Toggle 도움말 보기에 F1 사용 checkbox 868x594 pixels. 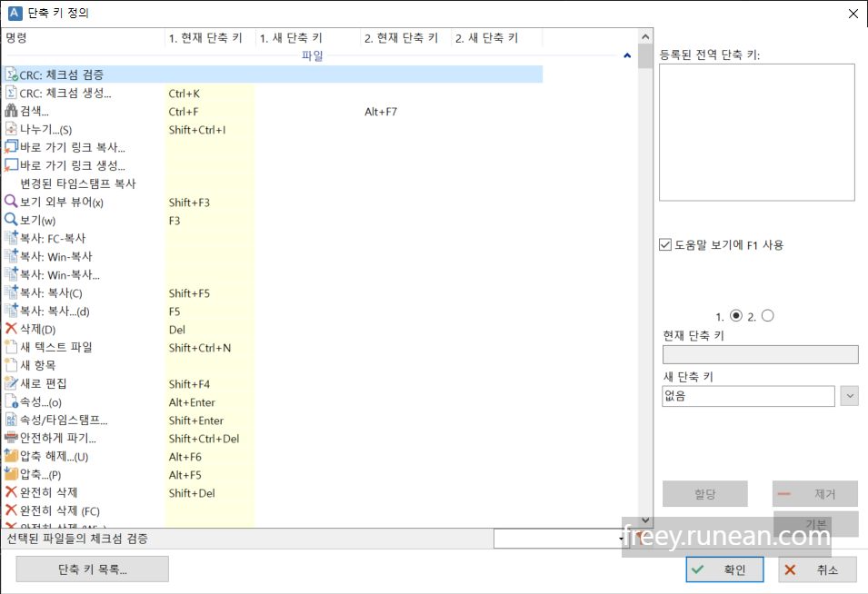coord(665,244)
